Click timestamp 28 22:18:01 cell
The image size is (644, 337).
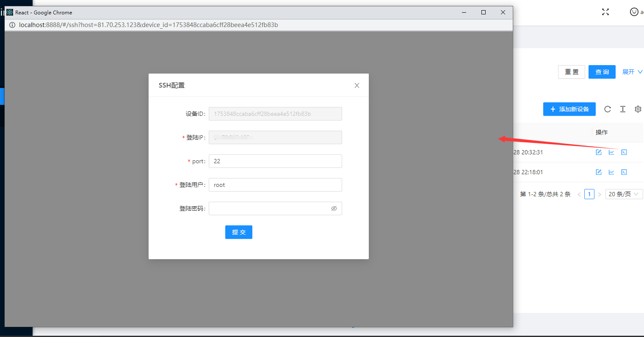pos(528,172)
